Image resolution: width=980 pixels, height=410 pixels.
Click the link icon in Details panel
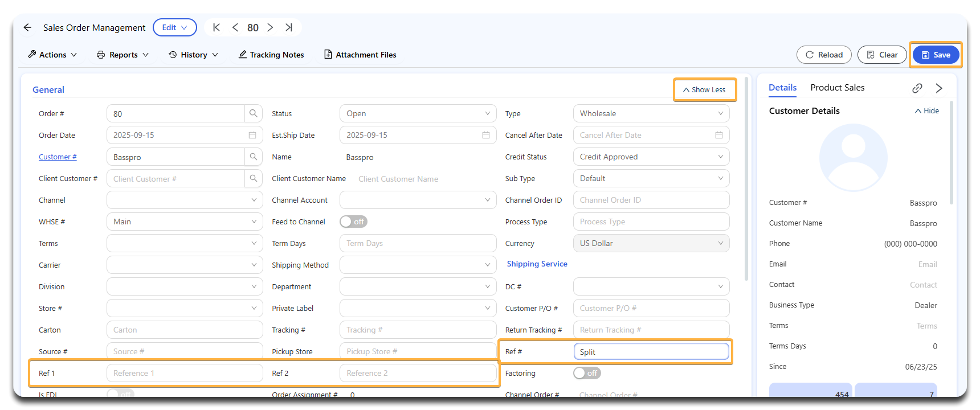(x=917, y=88)
